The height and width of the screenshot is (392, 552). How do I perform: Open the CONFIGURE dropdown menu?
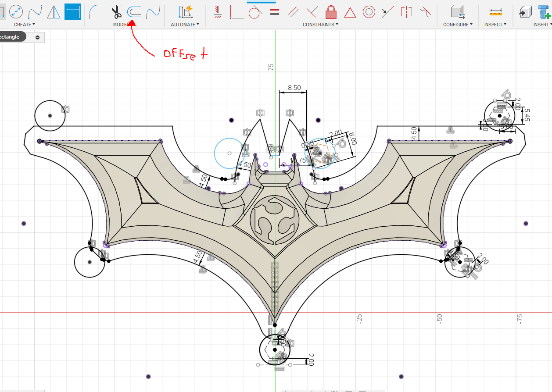click(x=458, y=25)
